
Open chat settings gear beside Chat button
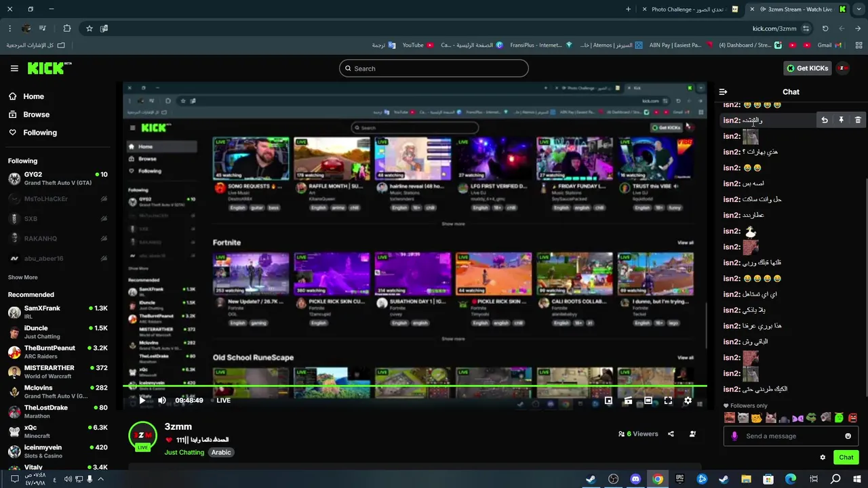tap(823, 457)
